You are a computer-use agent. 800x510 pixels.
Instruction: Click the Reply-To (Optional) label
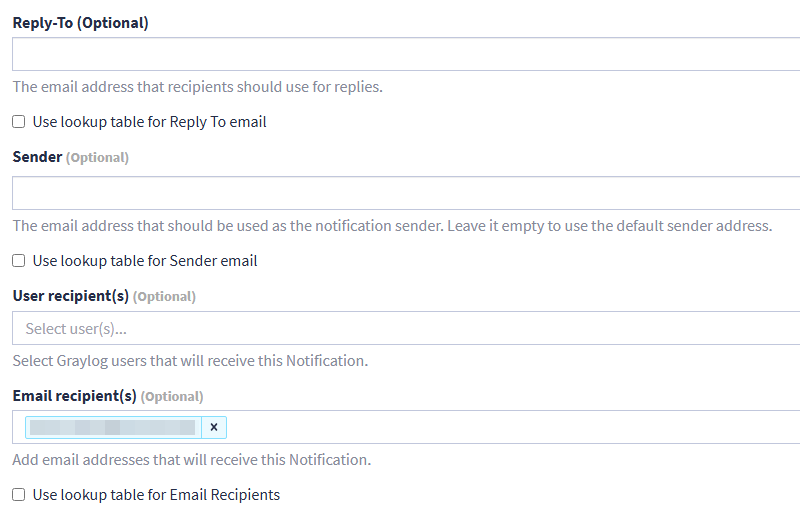point(80,23)
